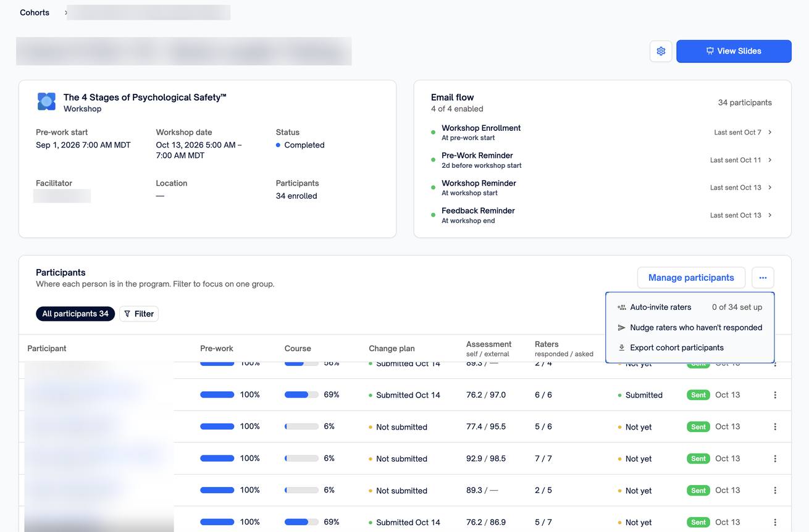The height and width of the screenshot is (532, 809).
Task: Click The 4 Stages of Psychological Safety logo
Action: click(46, 102)
